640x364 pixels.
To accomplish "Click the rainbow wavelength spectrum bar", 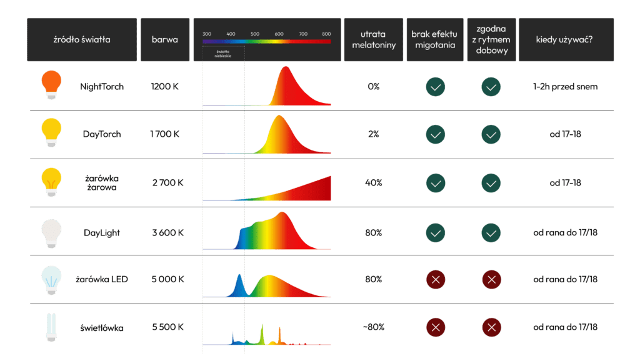I will tap(267, 41).
